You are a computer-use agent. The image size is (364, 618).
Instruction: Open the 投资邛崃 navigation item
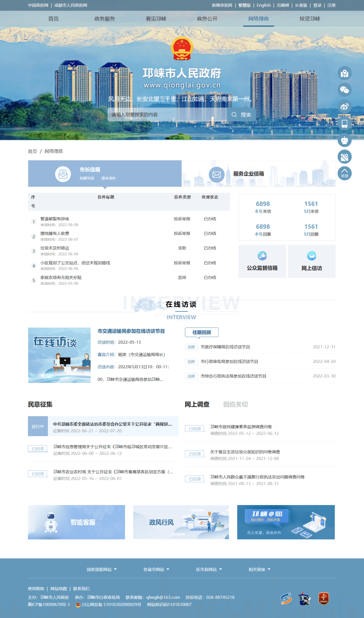coord(310,19)
